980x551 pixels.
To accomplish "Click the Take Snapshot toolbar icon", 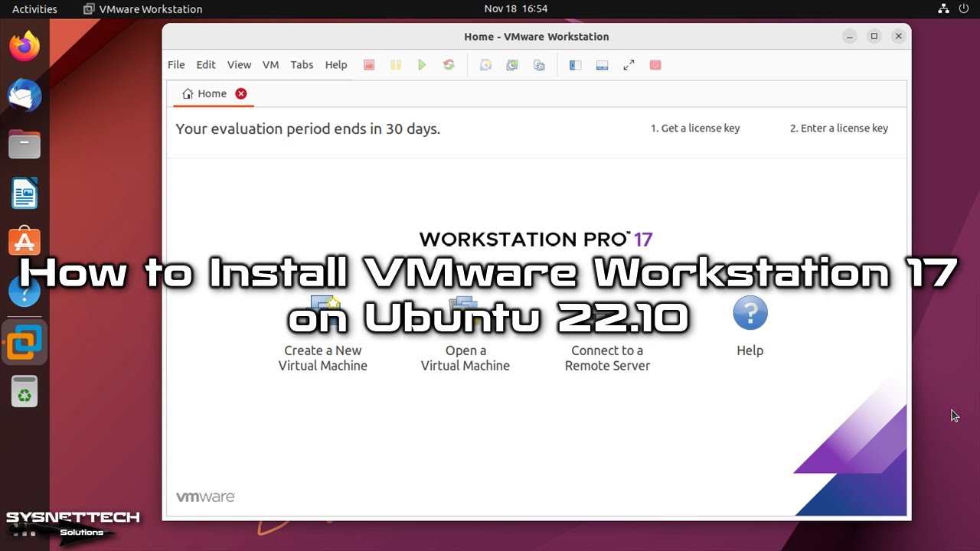I will pyautogui.click(x=485, y=65).
